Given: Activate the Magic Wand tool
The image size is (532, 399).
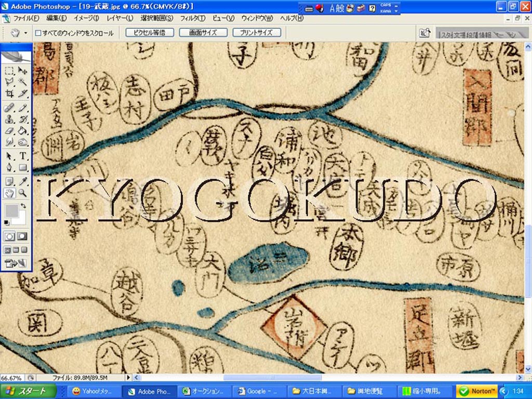Looking at the screenshot, I should coord(22,82).
